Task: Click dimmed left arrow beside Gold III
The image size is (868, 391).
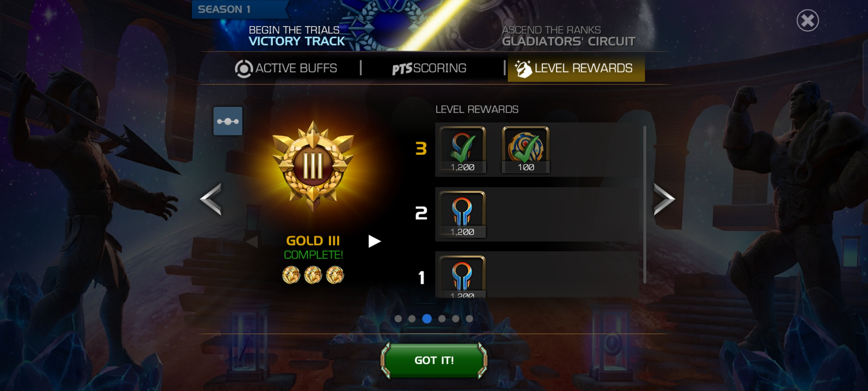Action: click(x=252, y=241)
